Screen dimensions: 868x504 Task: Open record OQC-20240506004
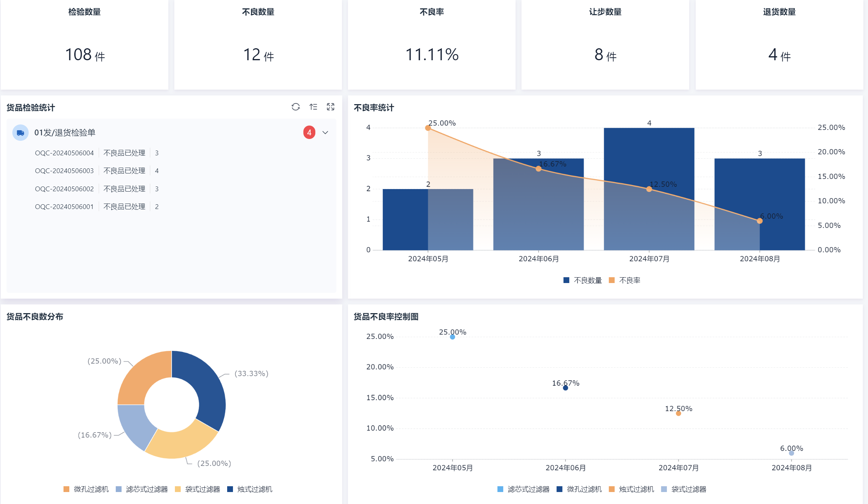(64, 153)
